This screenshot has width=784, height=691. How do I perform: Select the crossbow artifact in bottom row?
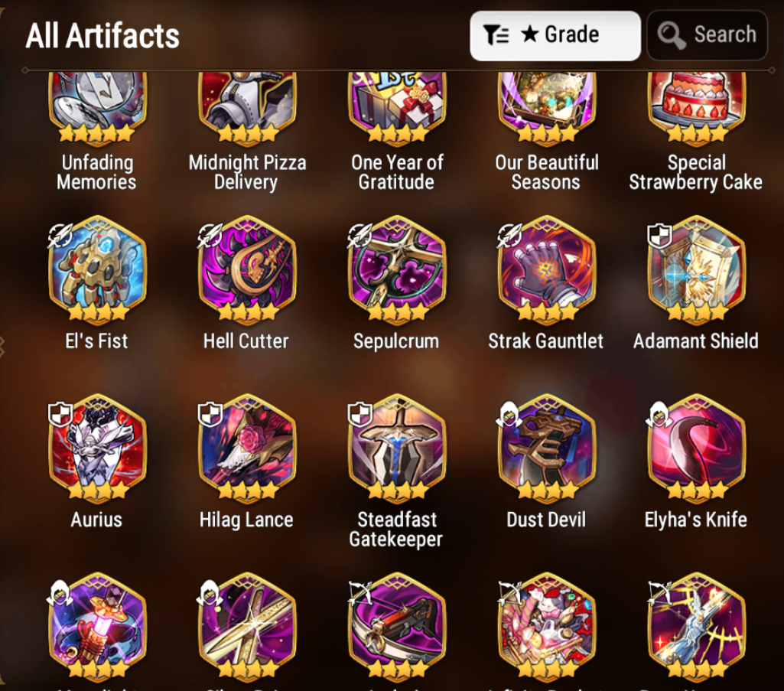pyautogui.click(x=397, y=626)
